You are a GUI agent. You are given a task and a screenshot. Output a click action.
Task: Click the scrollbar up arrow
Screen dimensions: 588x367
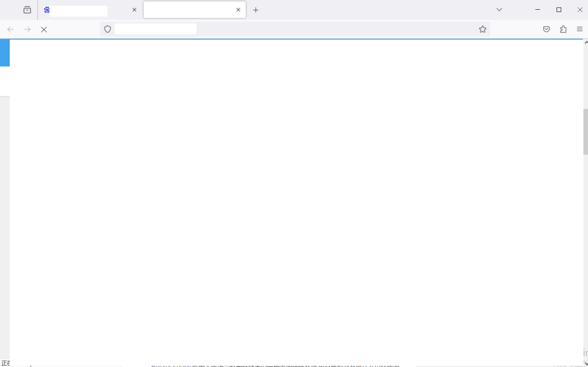(586, 43)
